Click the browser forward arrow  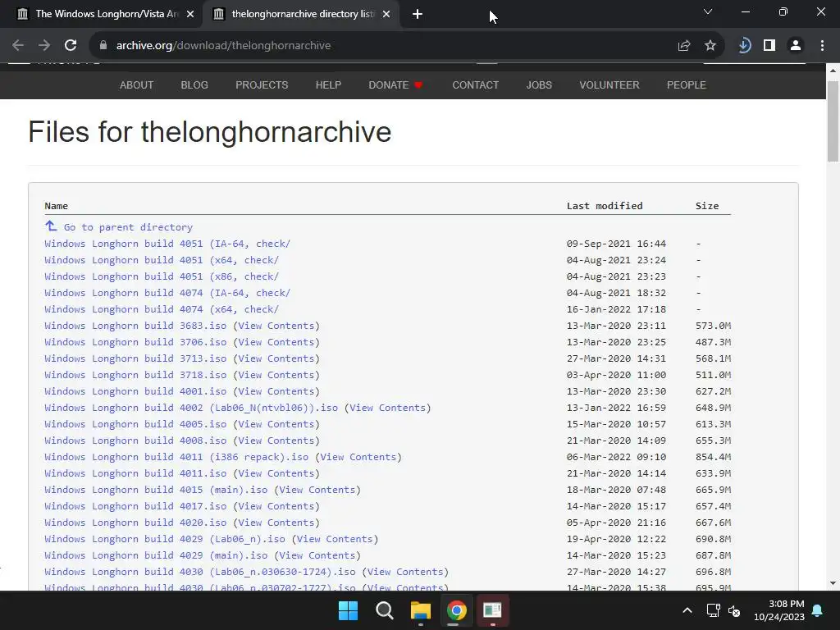[x=44, y=46]
